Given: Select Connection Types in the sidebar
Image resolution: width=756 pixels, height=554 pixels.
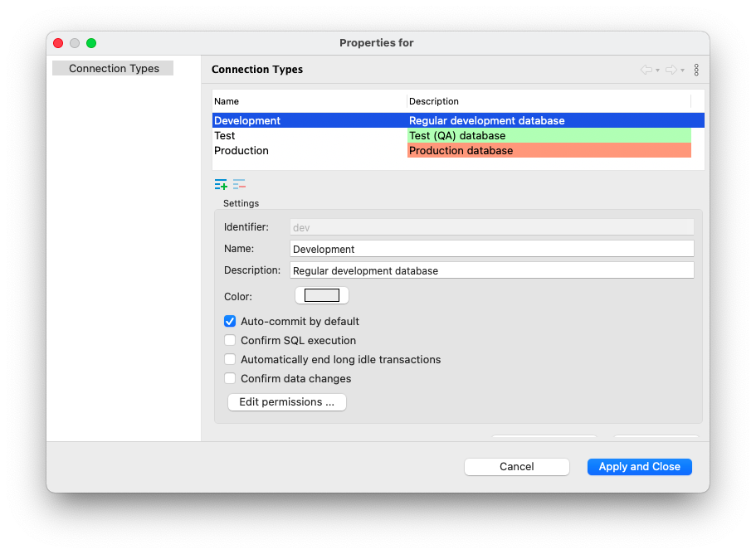Looking at the screenshot, I should point(113,68).
